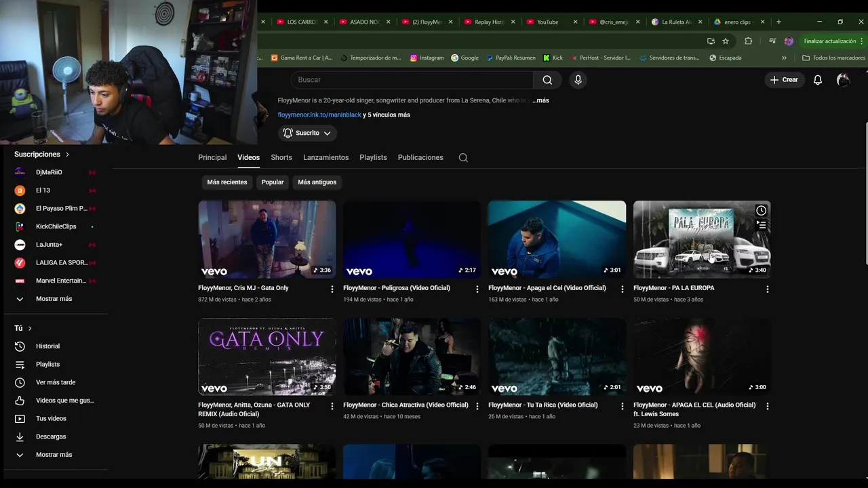Expand hidden bookmarks with double chevron
Image resolution: width=868 pixels, height=488 pixels.
coord(784,58)
